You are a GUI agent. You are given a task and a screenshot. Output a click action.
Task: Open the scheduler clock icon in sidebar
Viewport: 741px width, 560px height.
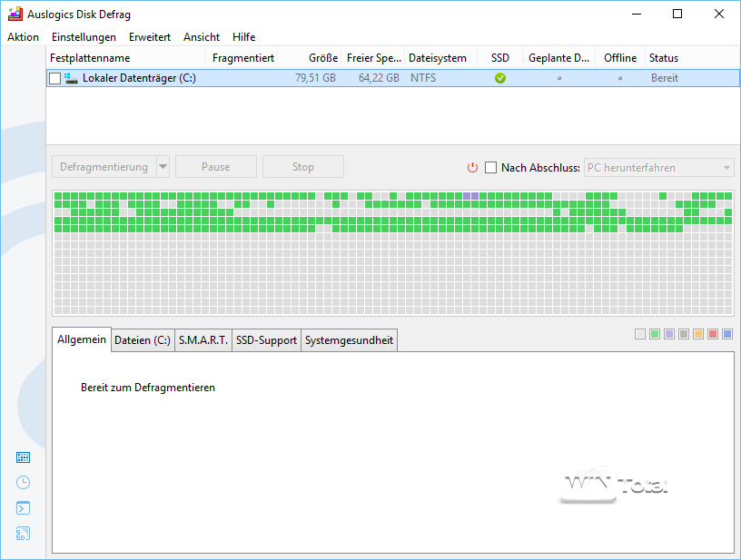[x=24, y=483]
